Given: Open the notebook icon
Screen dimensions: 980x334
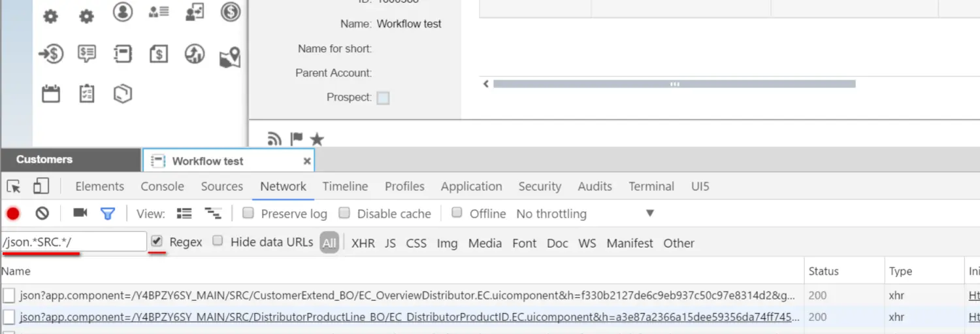Looking at the screenshot, I should click(122, 54).
